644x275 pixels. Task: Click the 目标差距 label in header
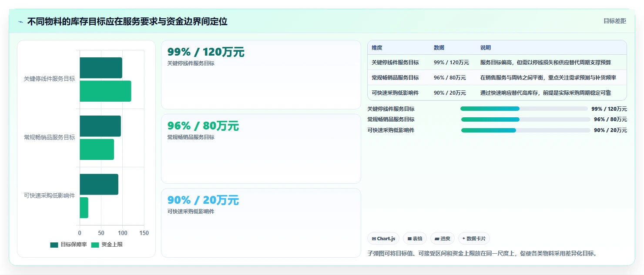tap(615, 21)
